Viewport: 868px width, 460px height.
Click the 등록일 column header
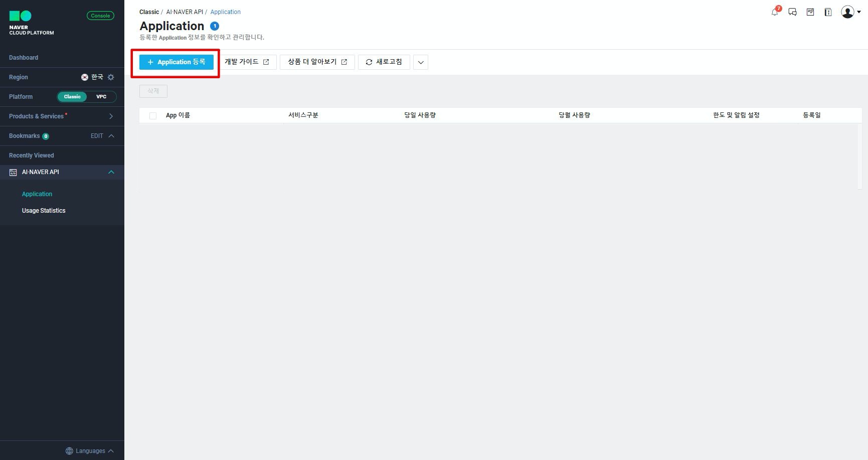point(812,115)
